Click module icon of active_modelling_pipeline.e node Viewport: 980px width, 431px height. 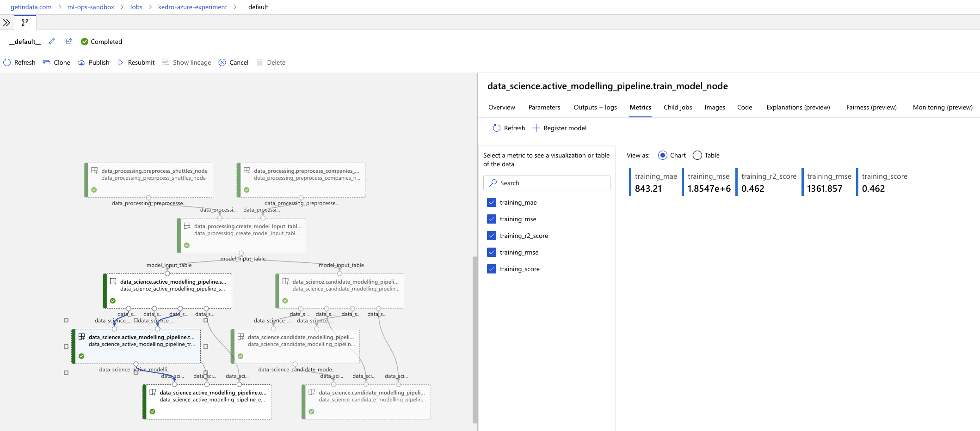(153, 392)
